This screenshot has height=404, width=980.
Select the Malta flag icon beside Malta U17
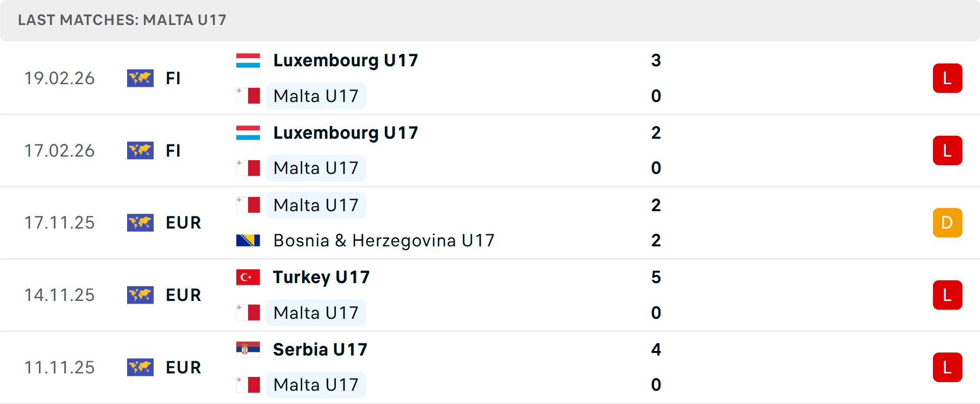[x=248, y=95]
